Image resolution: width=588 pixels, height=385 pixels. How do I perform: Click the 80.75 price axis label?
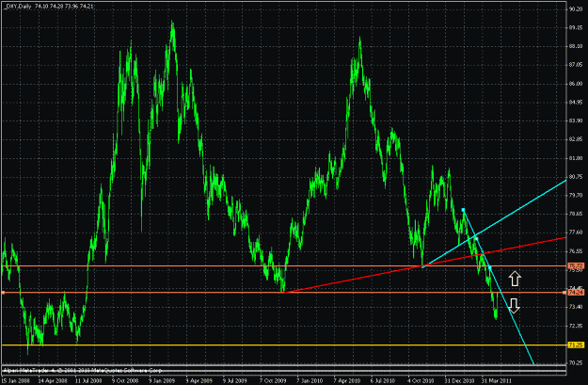[576, 177]
